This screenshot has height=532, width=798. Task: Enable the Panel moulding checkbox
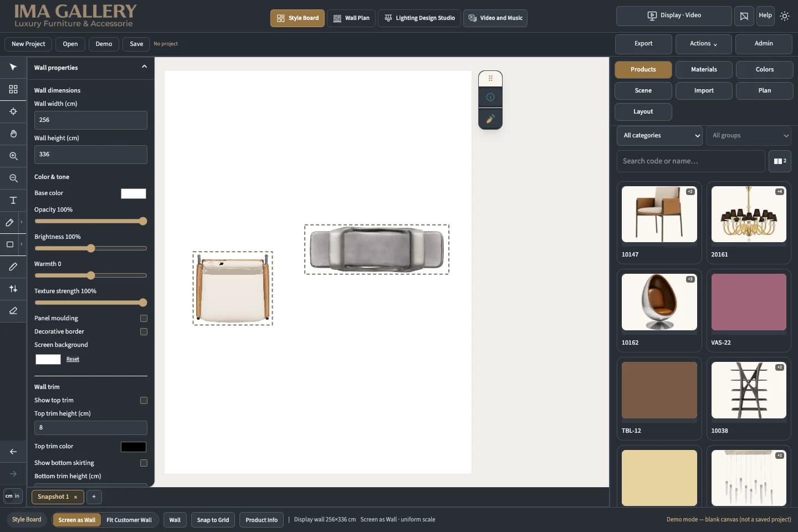tap(144, 318)
